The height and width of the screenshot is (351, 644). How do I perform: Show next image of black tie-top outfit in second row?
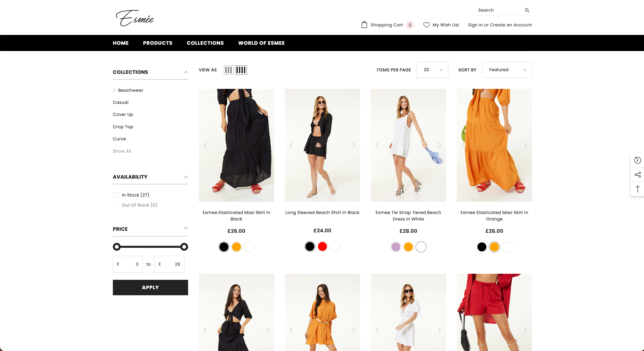point(268,330)
